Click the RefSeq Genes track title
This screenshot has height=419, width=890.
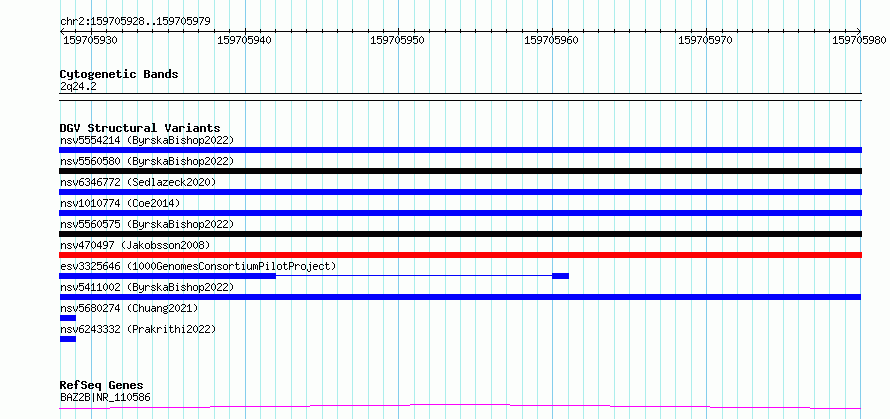tap(101, 386)
